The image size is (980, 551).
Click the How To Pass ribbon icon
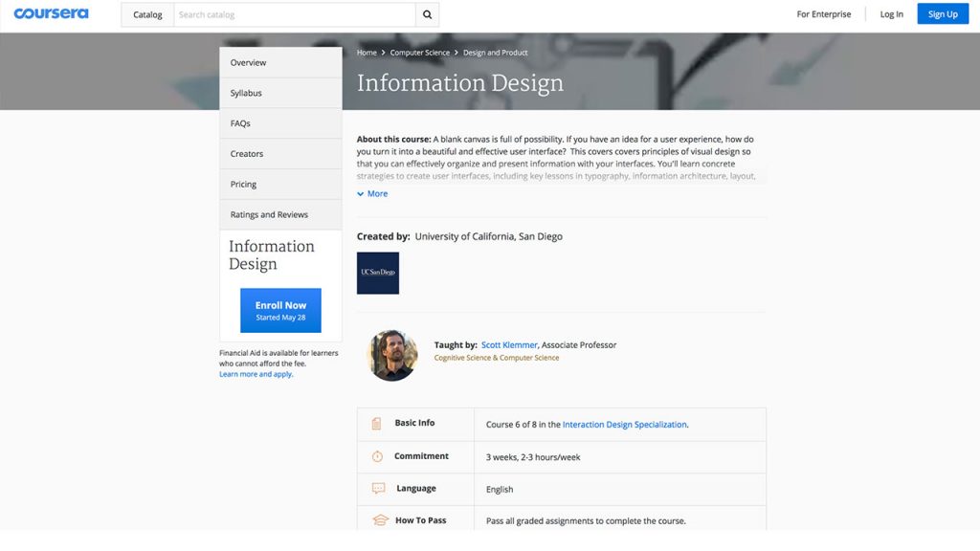coord(377,519)
